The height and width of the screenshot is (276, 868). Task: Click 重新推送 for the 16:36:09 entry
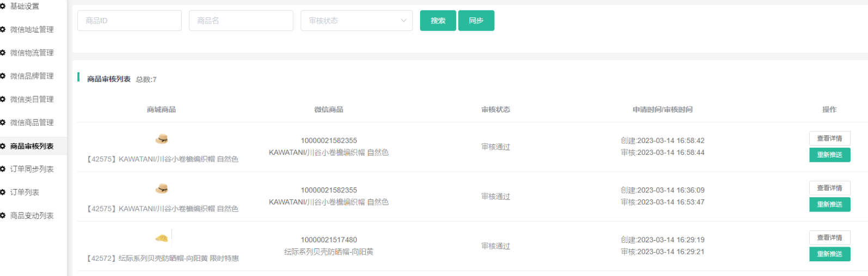829,204
